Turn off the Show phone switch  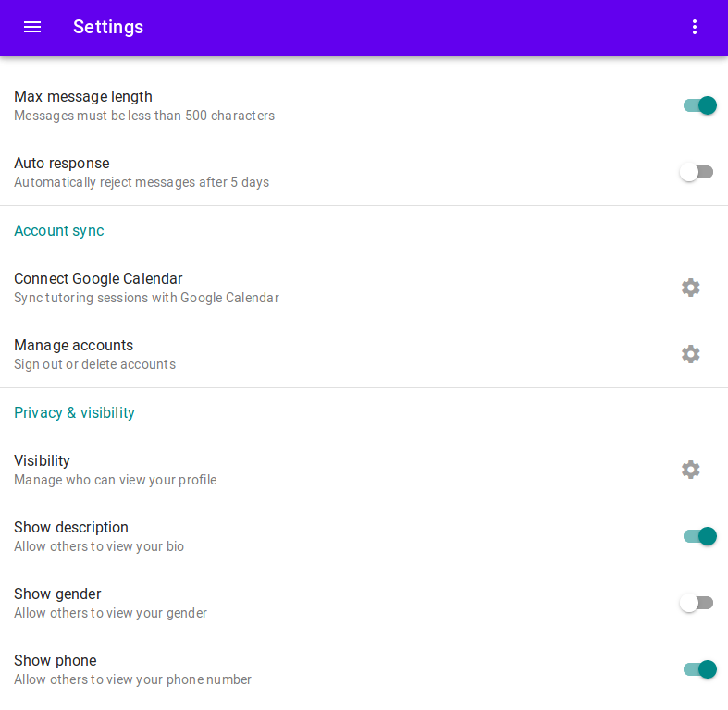(699, 669)
